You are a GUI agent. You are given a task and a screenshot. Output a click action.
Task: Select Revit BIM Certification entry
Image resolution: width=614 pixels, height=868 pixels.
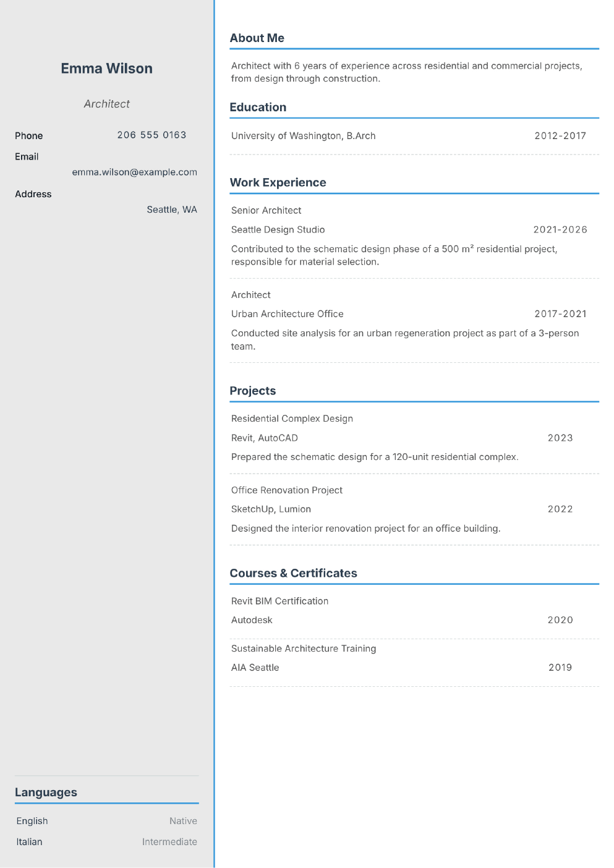pos(280,602)
